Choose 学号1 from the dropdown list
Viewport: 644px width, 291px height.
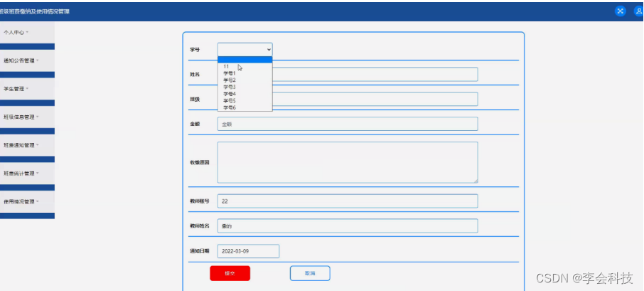click(245, 73)
